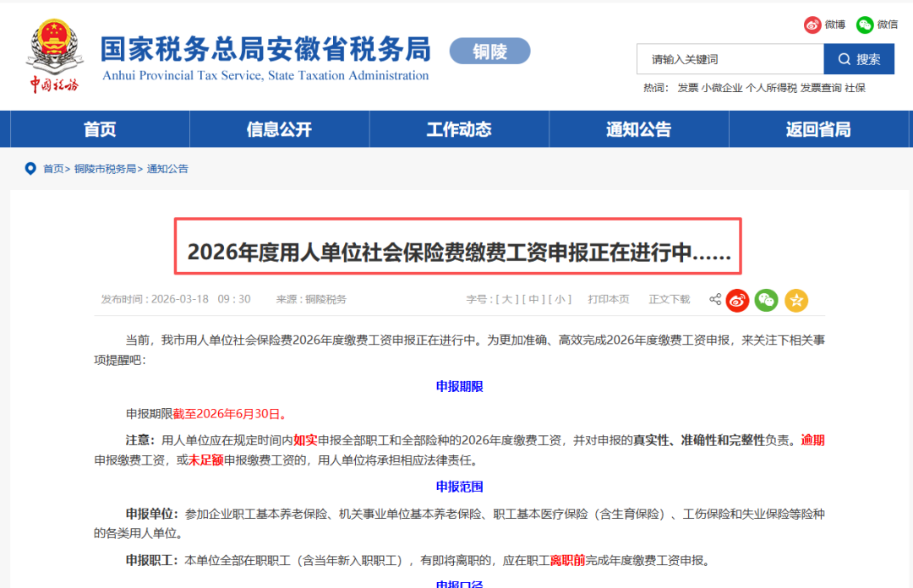913x588 pixels.
Task: Click the 搜索 search button
Action: pos(859,59)
